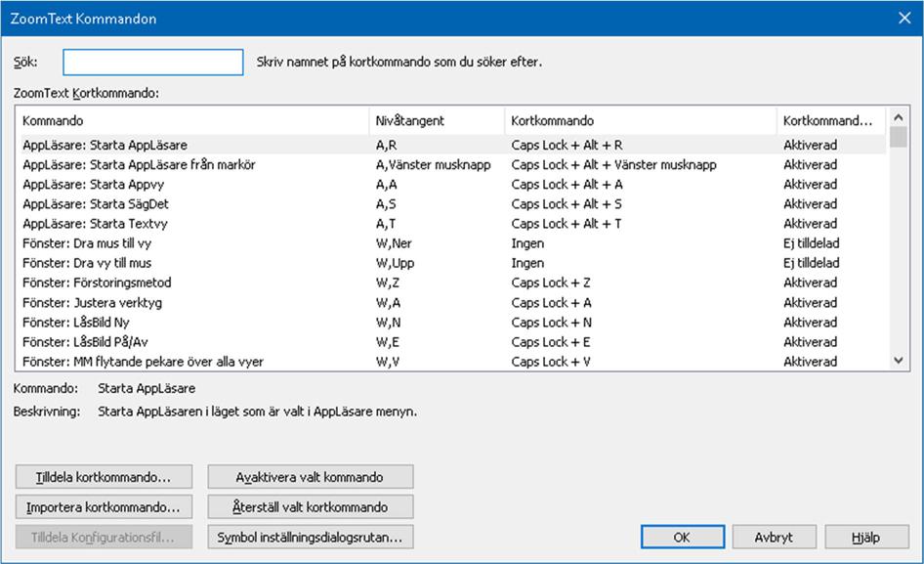Click the Kortkommando column header
The width and height of the screenshot is (924, 564).
pos(641,120)
